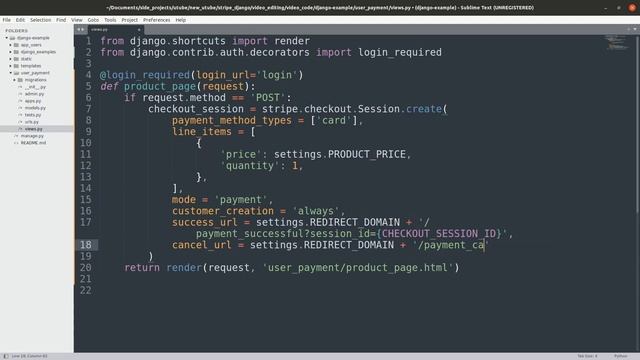
Task: Click the FOLDERS sidebar heading
Action: 16,31
